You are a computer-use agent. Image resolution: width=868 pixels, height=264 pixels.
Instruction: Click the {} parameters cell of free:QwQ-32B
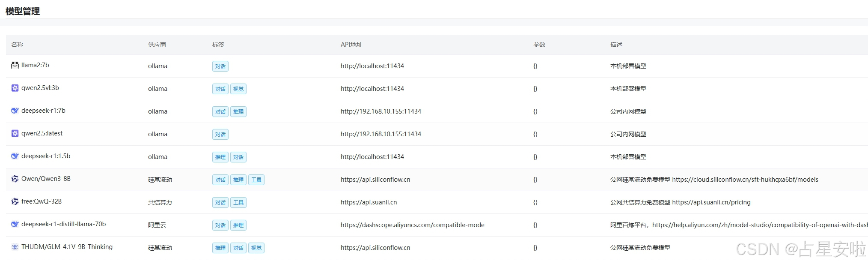(535, 202)
